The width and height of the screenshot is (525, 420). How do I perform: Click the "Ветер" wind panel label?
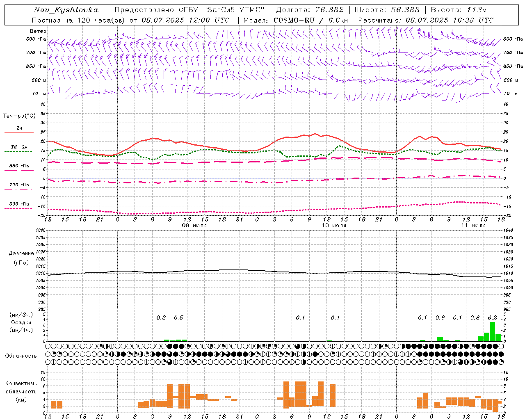click(38, 31)
